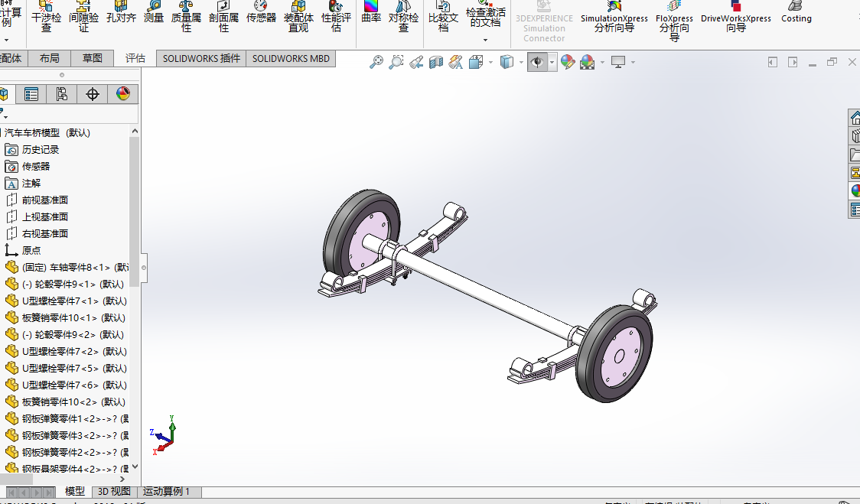Expand the View Settings dropdown arrow

[x=633, y=63]
